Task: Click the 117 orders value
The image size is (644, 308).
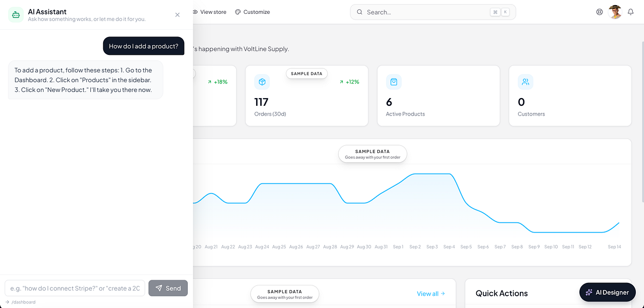Action: 262,102
